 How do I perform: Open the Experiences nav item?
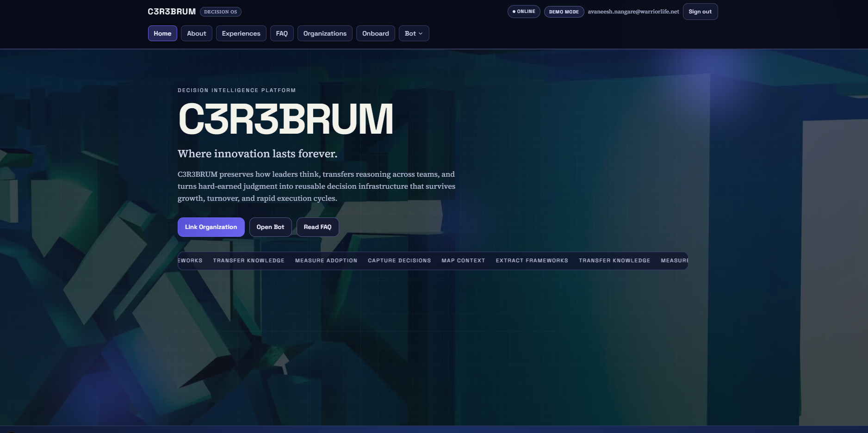pos(241,33)
